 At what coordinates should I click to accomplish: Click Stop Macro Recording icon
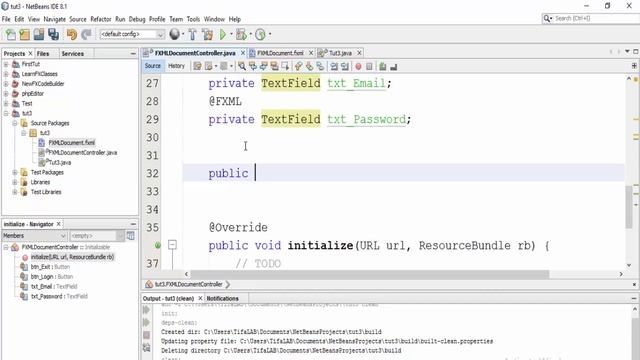pyautogui.click(x=369, y=66)
